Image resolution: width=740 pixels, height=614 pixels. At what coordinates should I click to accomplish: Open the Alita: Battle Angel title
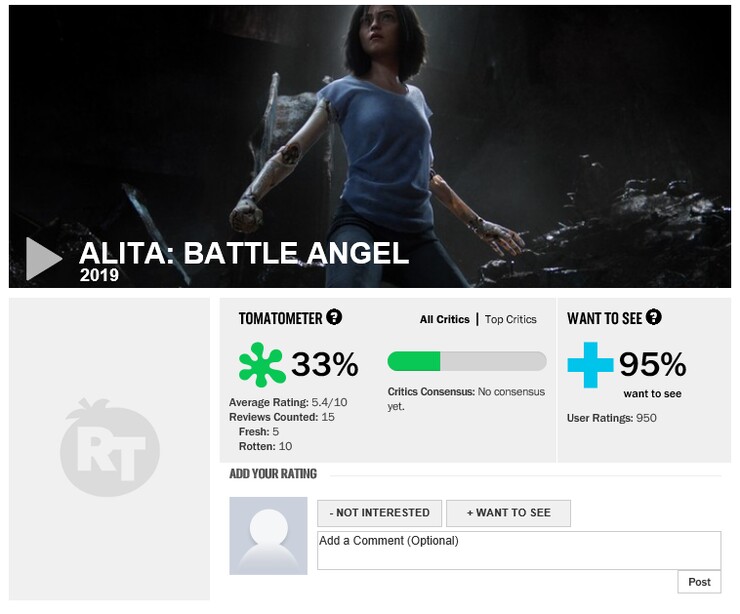pyautogui.click(x=244, y=253)
